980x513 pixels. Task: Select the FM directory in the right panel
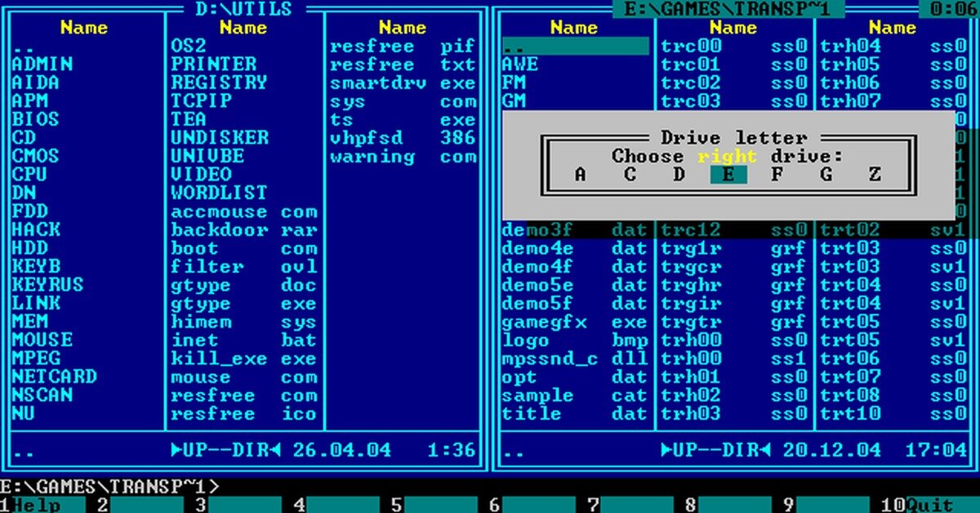[x=575, y=83]
